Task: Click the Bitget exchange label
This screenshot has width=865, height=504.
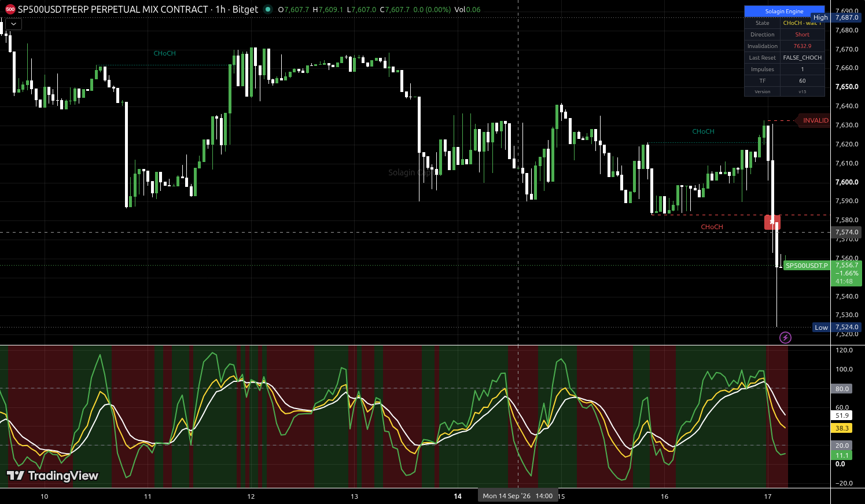Action: click(x=245, y=9)
